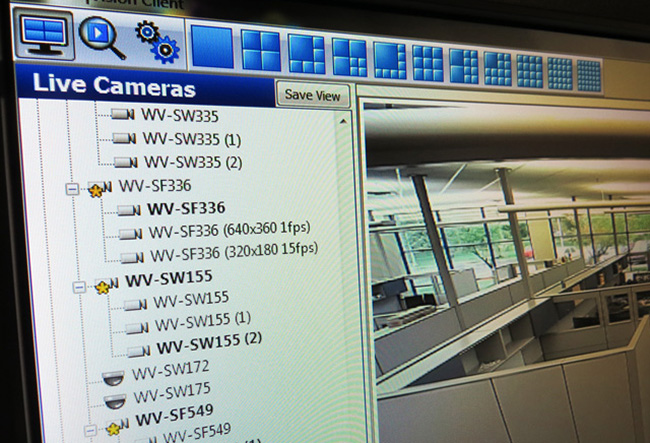The width and height of the screenshot is (650, 443).
Task: Click the starred camera icon for WV-SW155
Action: click(107, 285)
